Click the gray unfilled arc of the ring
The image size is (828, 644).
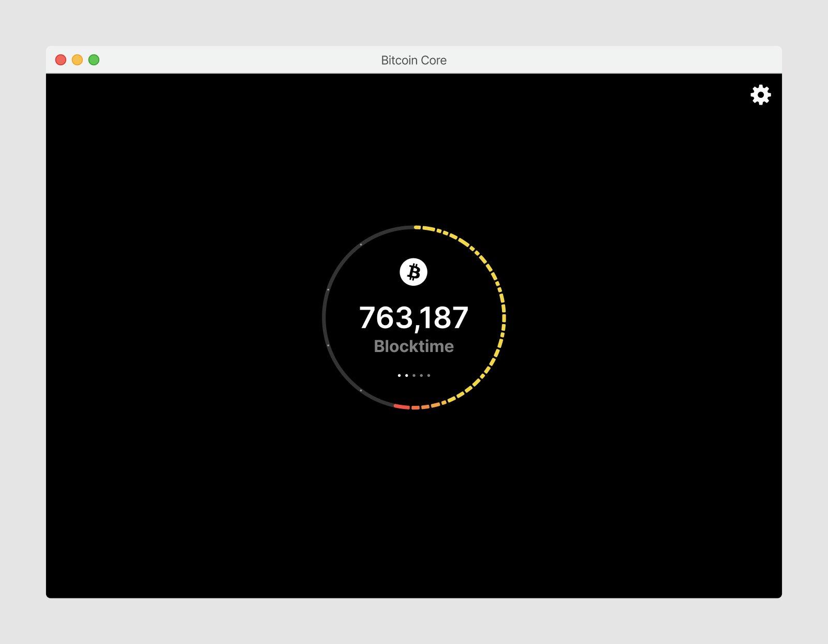click(x=324, y=317)
